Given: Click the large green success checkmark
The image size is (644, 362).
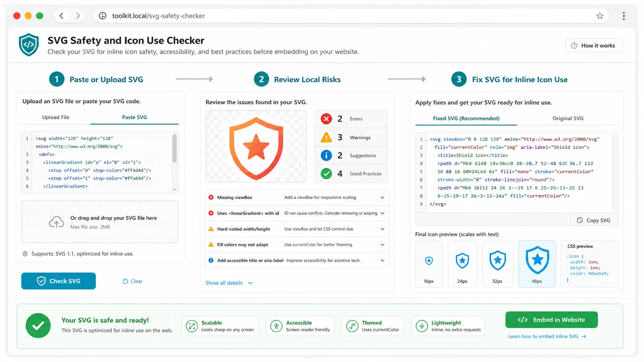Looking at the screenshot, I should (x=38, y=326).
